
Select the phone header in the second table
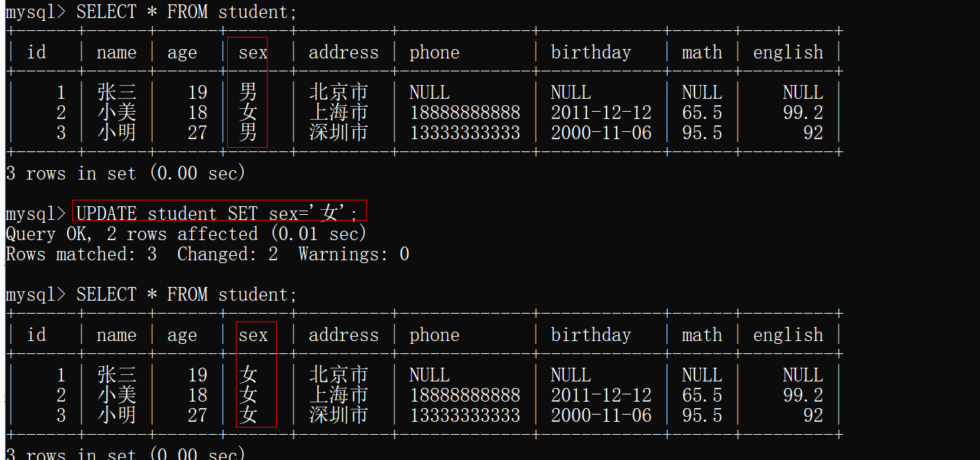click(434, 335)
